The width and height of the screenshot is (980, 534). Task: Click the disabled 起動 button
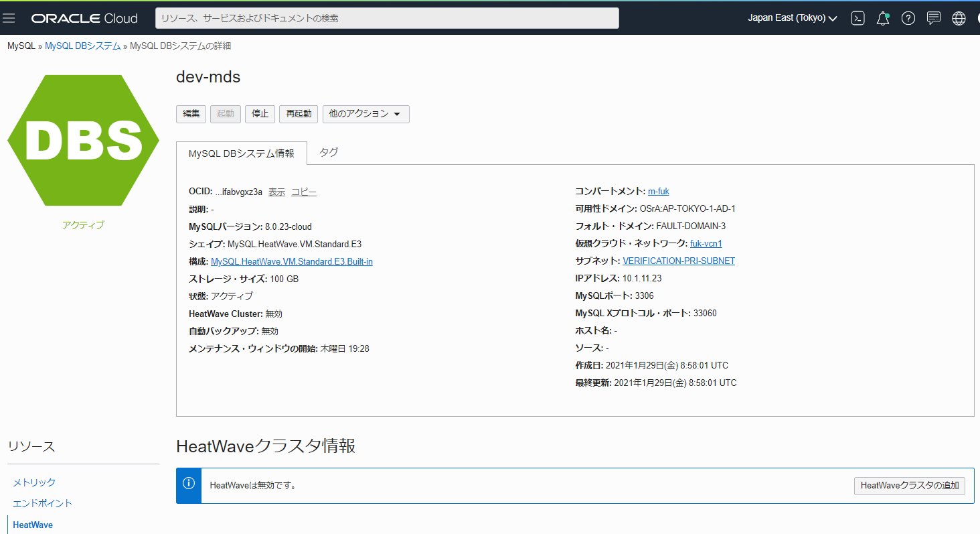coord(226,114)
